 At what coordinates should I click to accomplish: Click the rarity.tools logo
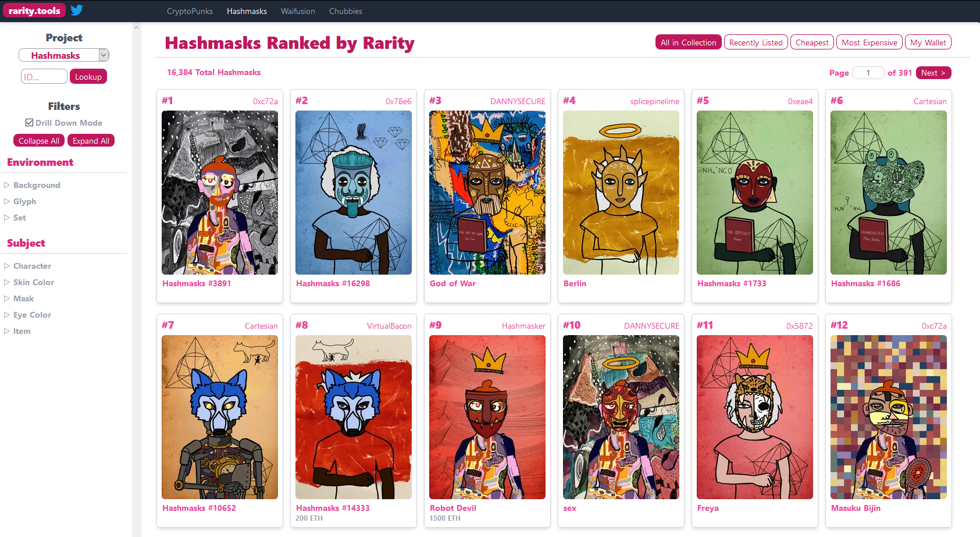pyautogui.click(x=34, y=10)
